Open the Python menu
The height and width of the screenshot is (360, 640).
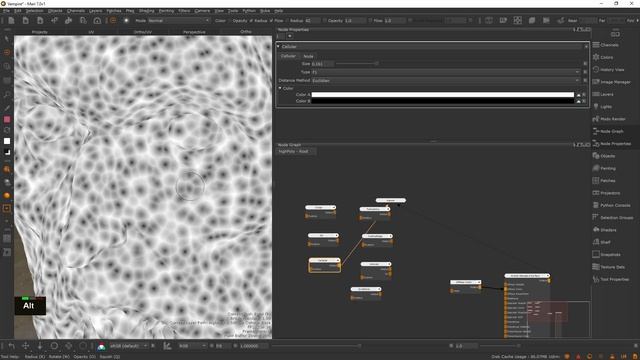[x=249, y=11]
